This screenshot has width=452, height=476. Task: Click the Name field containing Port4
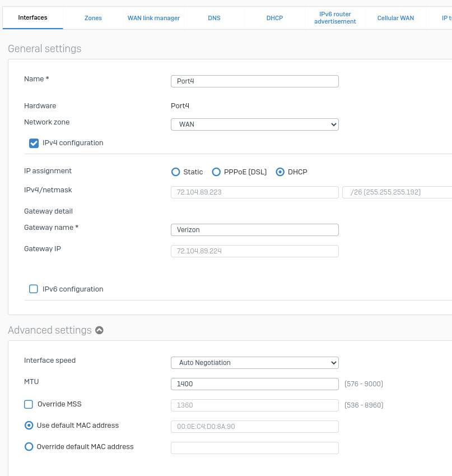tap(255, 81)
